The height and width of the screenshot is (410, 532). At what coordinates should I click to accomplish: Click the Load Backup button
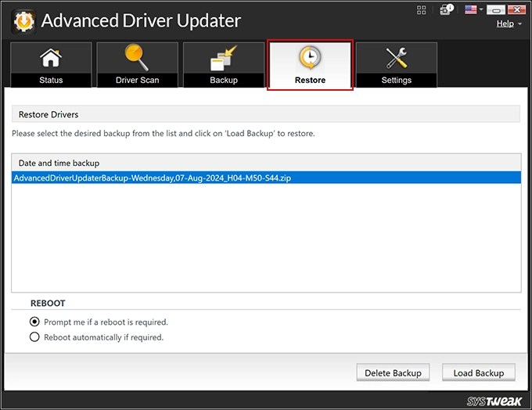[x=478, y=372]
